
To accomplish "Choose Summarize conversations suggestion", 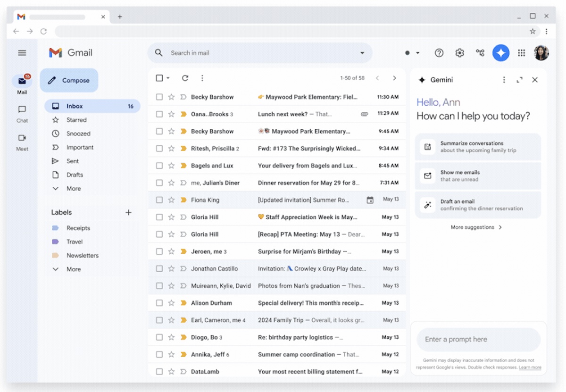I will (478, 147).
